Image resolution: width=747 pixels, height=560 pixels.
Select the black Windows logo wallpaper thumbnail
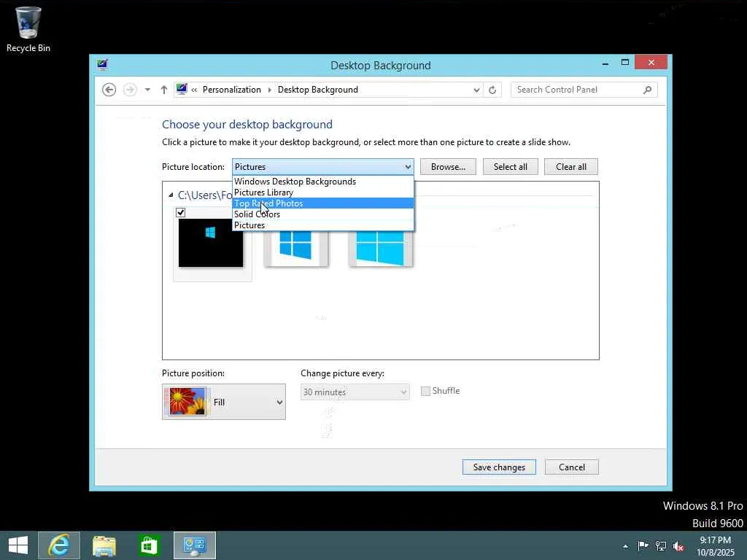pyautogui.click(x=211, y=242)
